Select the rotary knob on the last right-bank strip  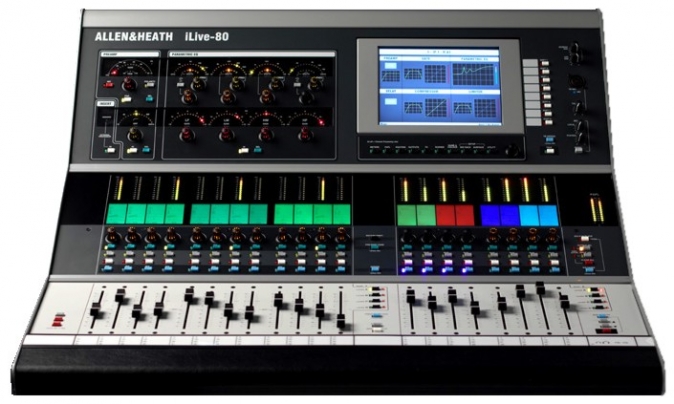553,236
